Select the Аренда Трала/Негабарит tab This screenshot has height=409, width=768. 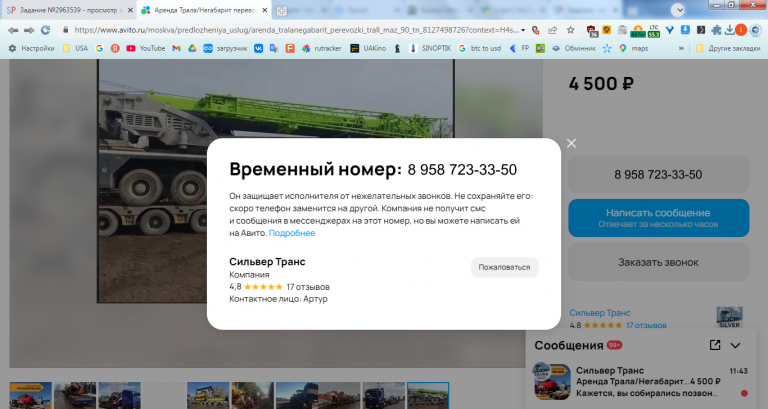pos(201,10)
